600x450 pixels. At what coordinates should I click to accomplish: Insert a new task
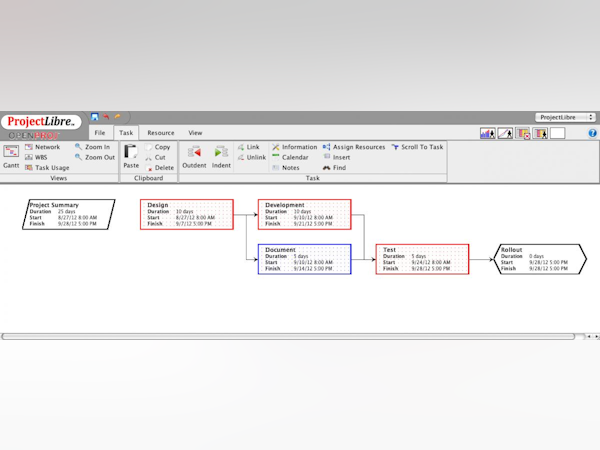point(336,157)
